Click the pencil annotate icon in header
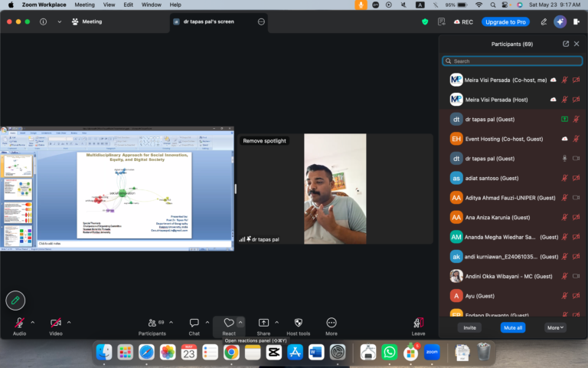 coord(544,21)
